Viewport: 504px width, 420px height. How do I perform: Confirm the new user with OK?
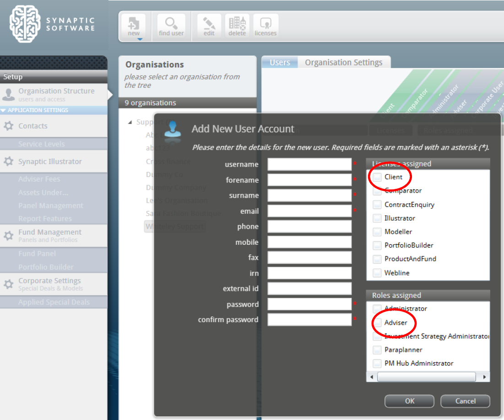click(410, 401)
